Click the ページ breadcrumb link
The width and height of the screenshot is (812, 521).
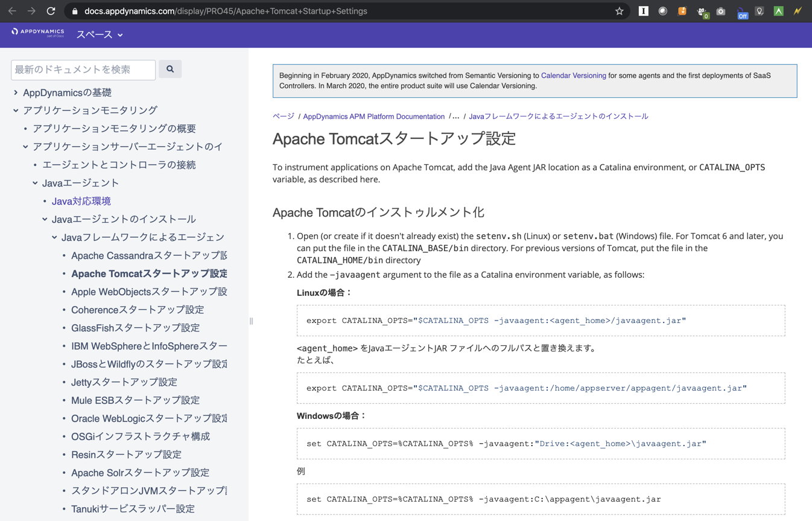click(283, 117)
